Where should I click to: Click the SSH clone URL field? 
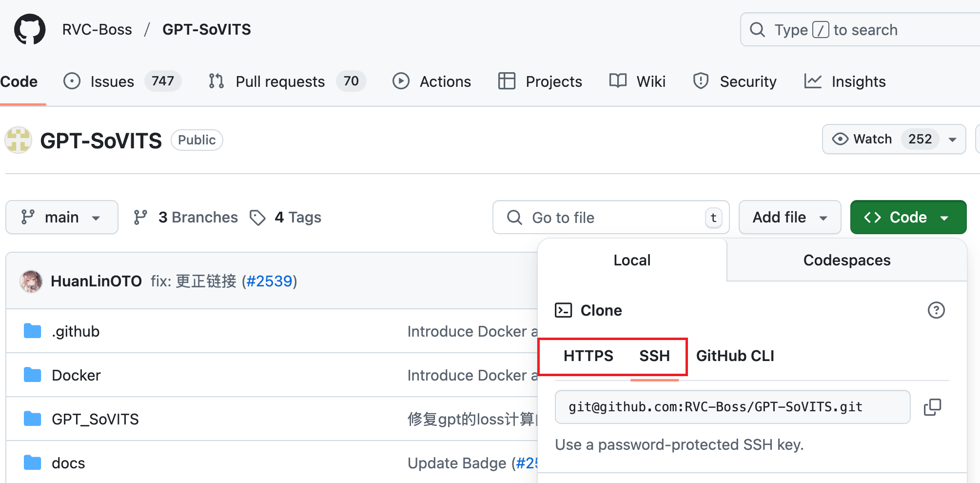pyautogui.click(x=732, y=407)
